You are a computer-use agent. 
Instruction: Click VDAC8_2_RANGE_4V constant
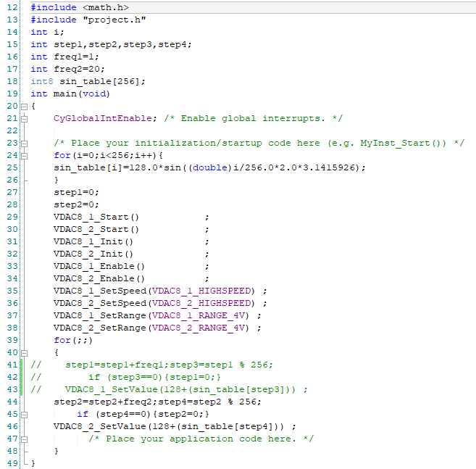(x=199, y=328)
